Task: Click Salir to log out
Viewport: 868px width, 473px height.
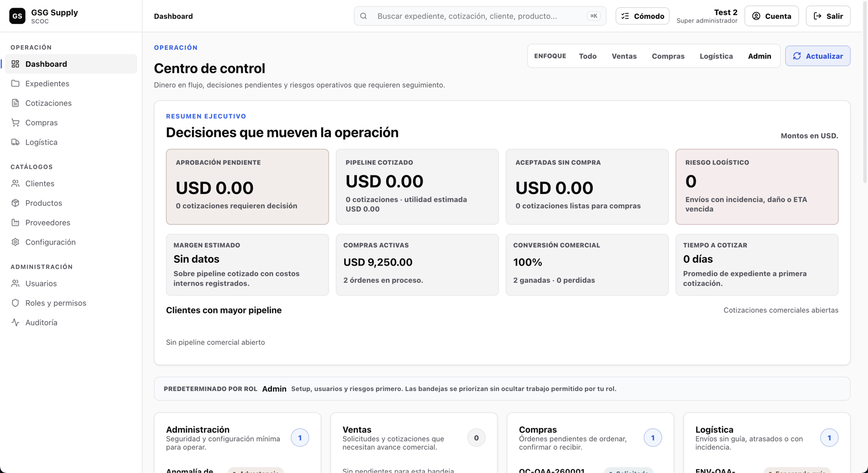Action: coord(828,16)
